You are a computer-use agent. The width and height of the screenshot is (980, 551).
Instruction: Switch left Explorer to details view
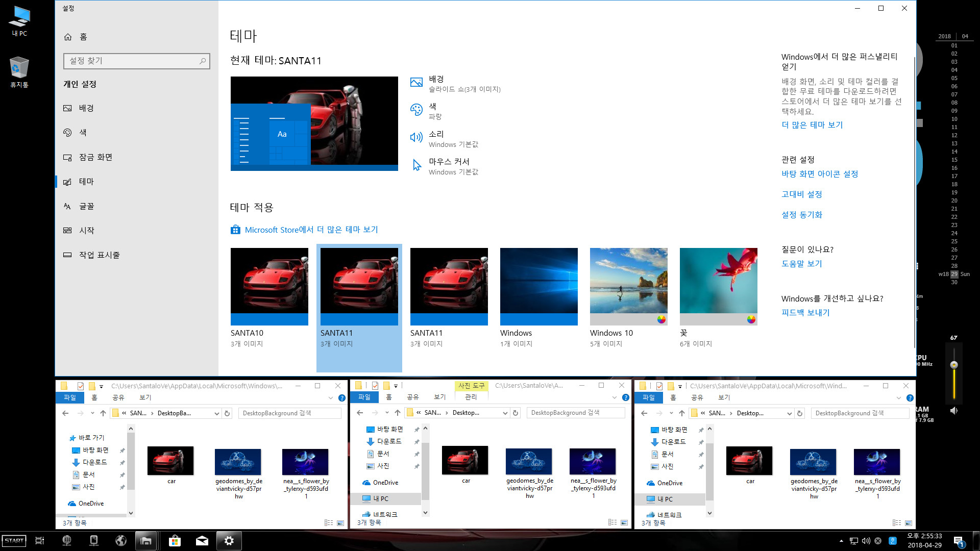[x=329, y=523]
